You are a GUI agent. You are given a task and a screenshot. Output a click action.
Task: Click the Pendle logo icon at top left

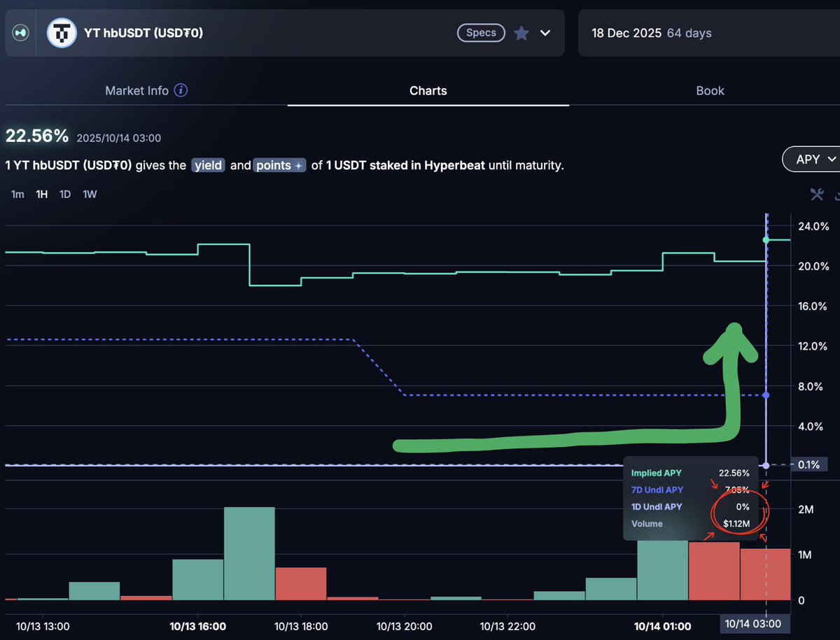pyautogui.click(x=20, y=33)
